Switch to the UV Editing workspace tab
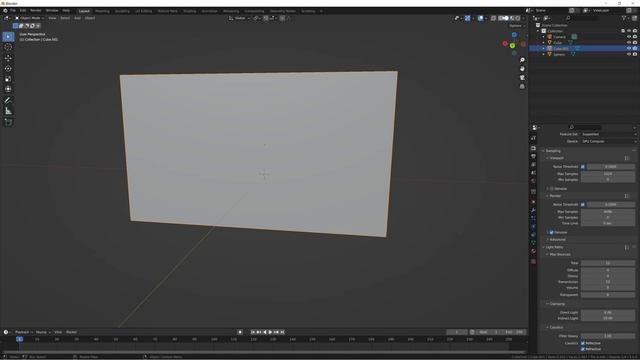 144,11
